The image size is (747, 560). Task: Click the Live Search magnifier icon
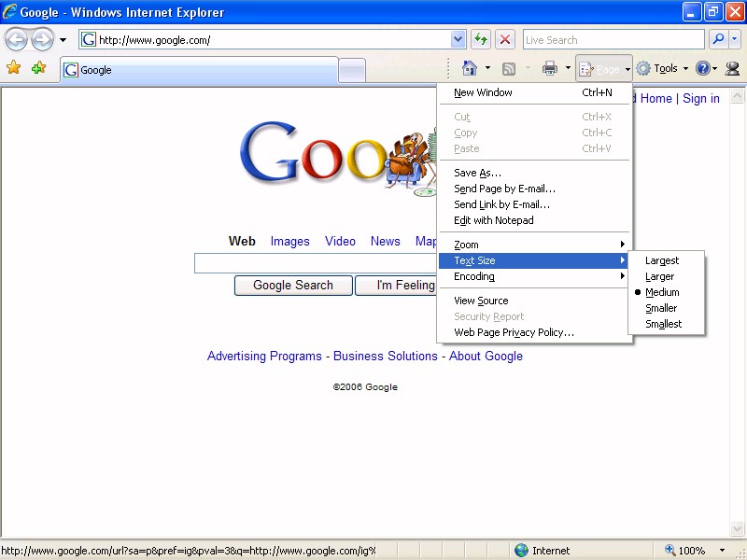(718, 39)
